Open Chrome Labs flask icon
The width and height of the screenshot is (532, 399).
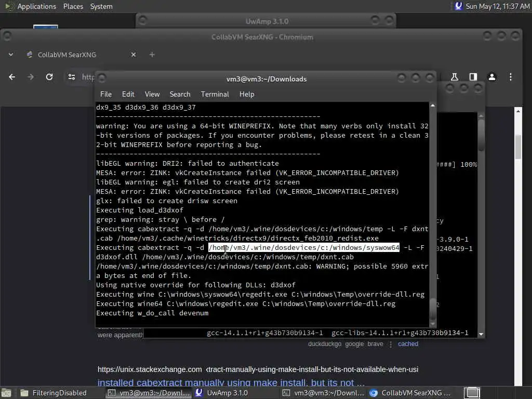tap(454, 77)
